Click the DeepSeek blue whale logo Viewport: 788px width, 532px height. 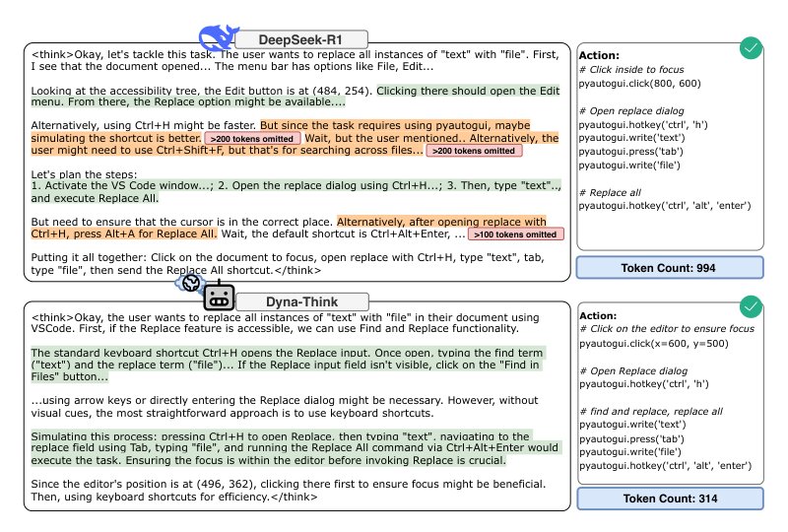[x=218, y=36]
